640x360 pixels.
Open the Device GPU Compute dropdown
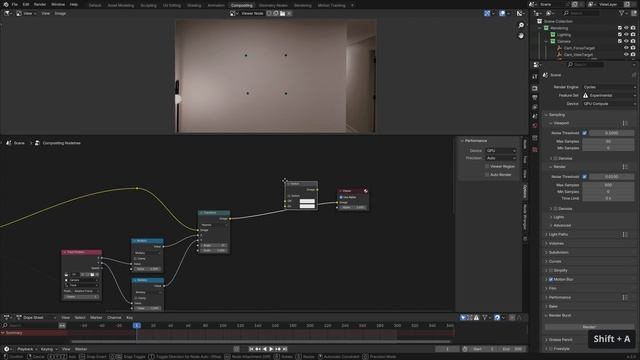tap(609, 104)
